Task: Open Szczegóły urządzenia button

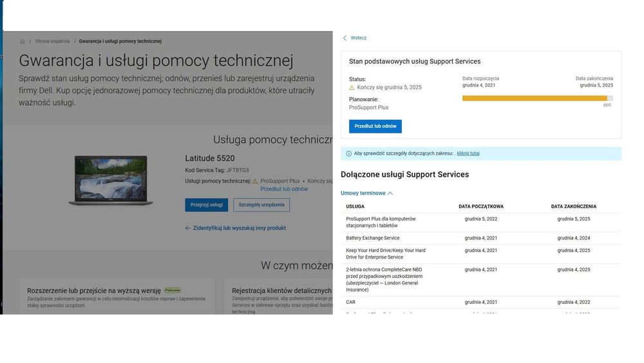Action: [261, 205]
